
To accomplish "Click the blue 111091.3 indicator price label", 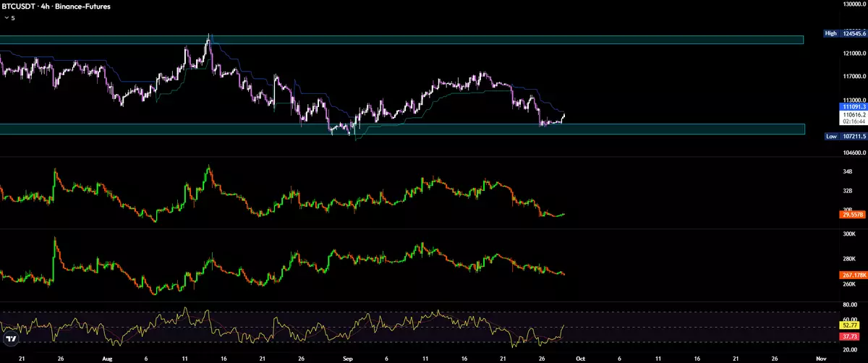I will (x=852, y=106).
